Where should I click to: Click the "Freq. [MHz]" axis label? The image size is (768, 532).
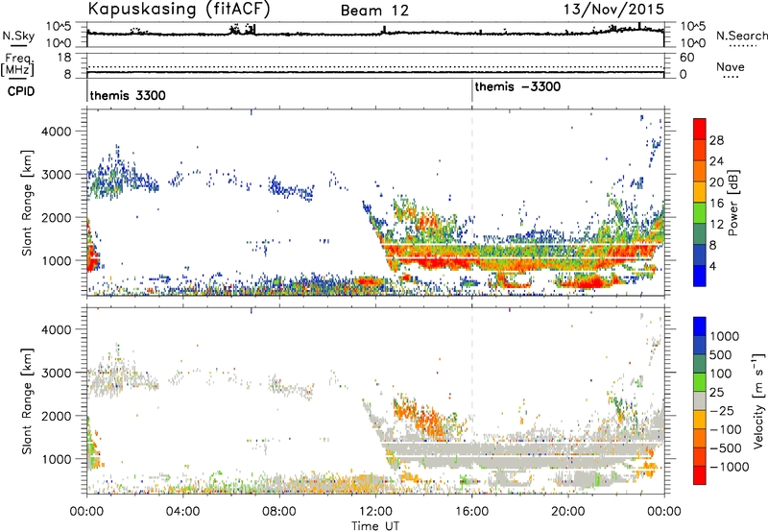(18, 64)
